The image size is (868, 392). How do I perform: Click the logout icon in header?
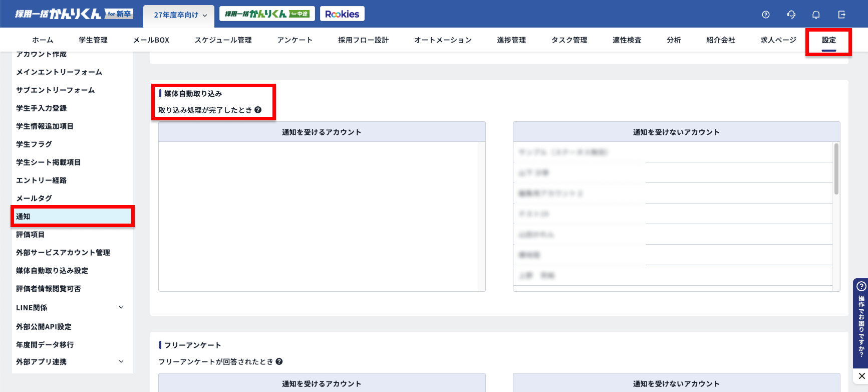tap(841, 15)
